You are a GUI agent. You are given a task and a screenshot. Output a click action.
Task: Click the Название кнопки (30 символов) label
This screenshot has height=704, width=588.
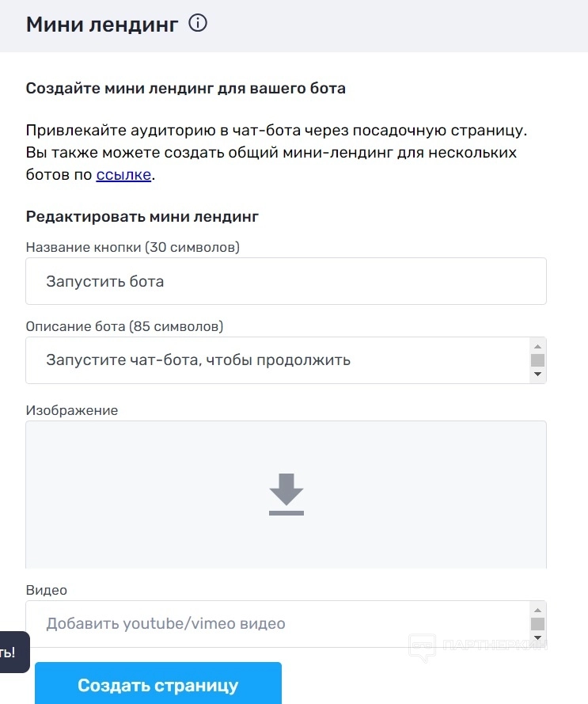click(x=133, y=247)
